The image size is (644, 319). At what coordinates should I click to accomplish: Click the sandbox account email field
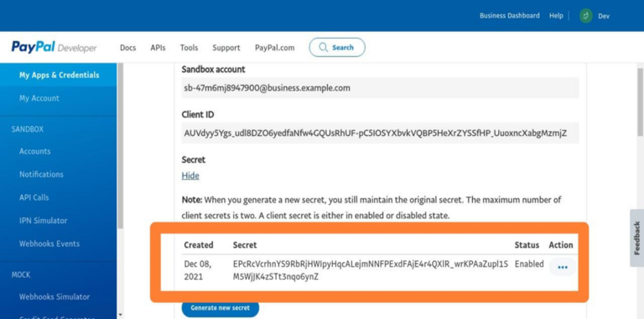tap(381, 88)
